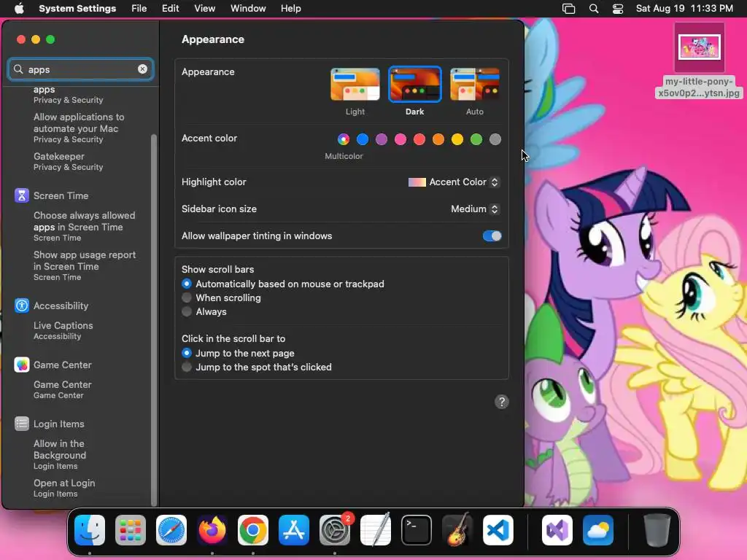Open Allow in the Background result
The height and width of the screenshot is (560, 747).
[x=60, y=454]
